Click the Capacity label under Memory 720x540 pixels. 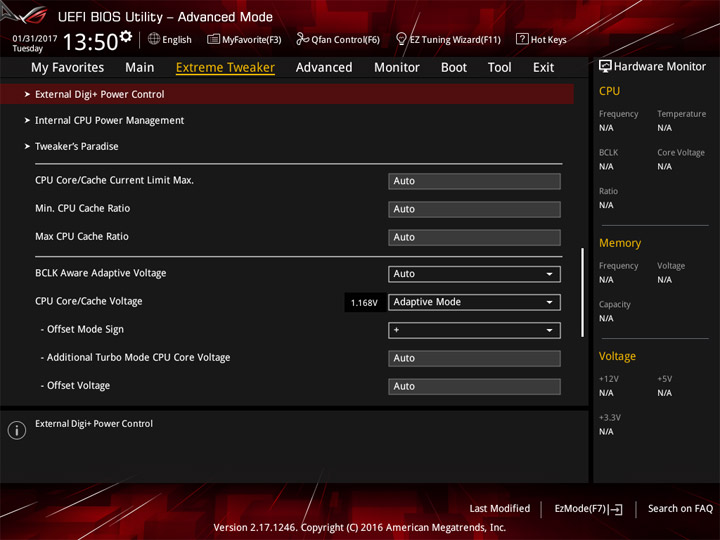(615, 304)
